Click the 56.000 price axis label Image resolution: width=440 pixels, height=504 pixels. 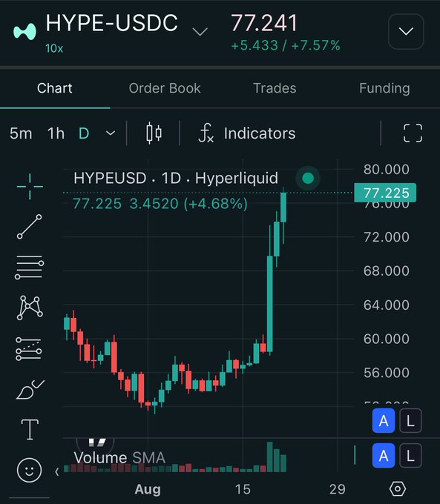(x=387, y=373)
